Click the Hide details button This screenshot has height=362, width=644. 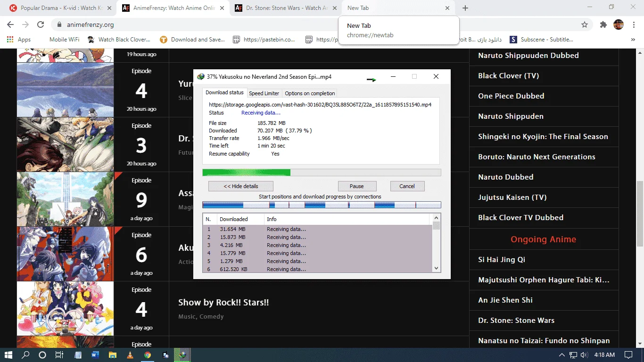[x=240, y=186]
